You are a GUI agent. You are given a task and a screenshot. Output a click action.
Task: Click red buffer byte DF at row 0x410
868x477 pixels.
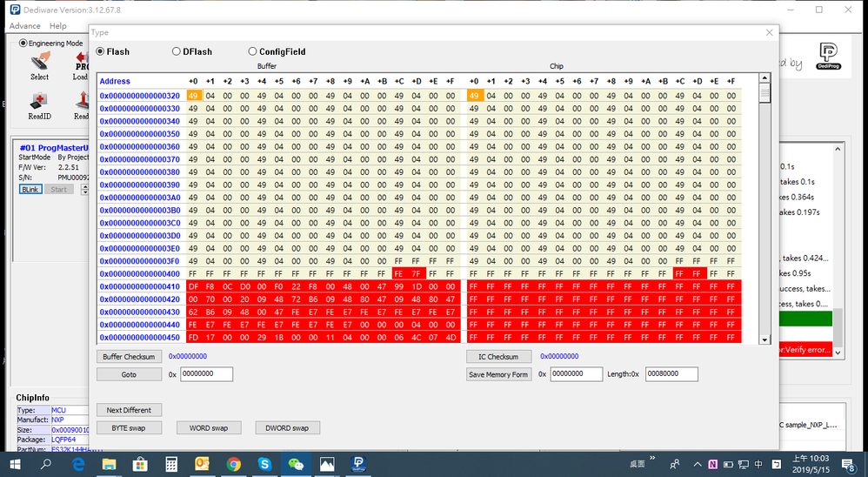click(x=193, y=286)
